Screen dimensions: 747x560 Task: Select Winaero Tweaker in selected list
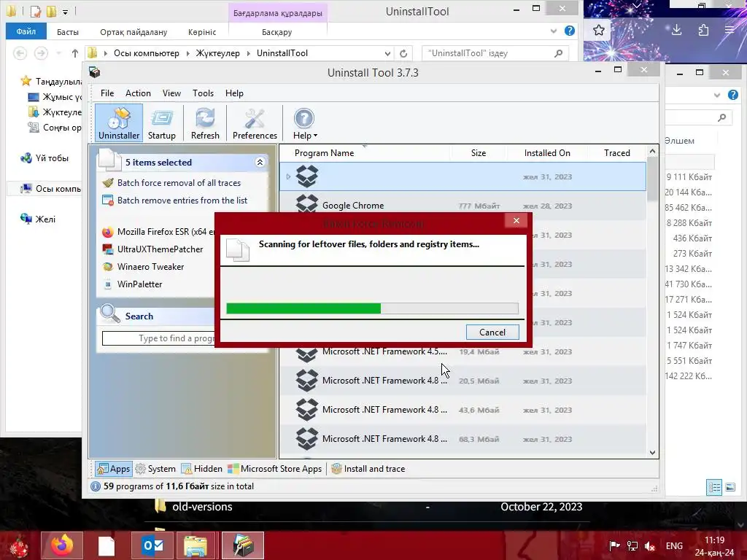pos(150,267)
